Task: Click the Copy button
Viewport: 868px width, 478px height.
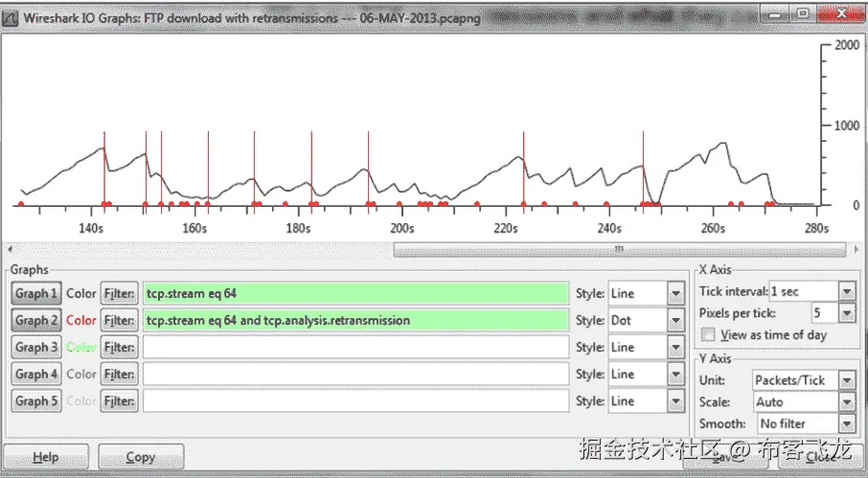Action: tap(141, 457)
